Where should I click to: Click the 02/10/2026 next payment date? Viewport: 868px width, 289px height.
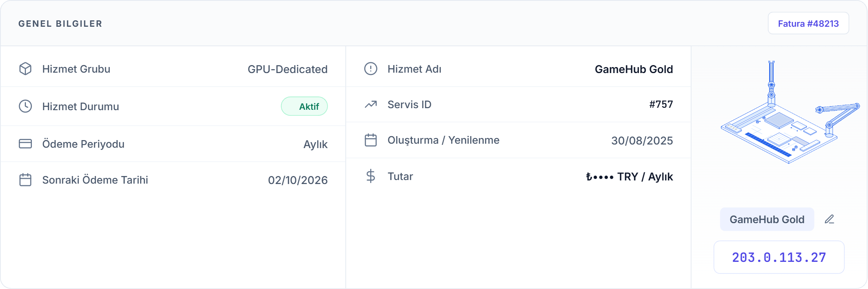(x=298, y=180)
